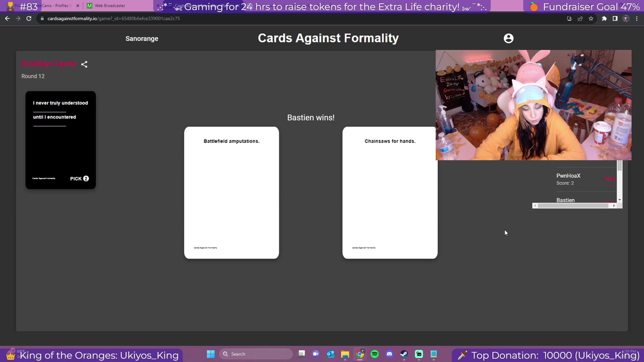Click the player list scroll-right arrow

[x=614, y=206]
